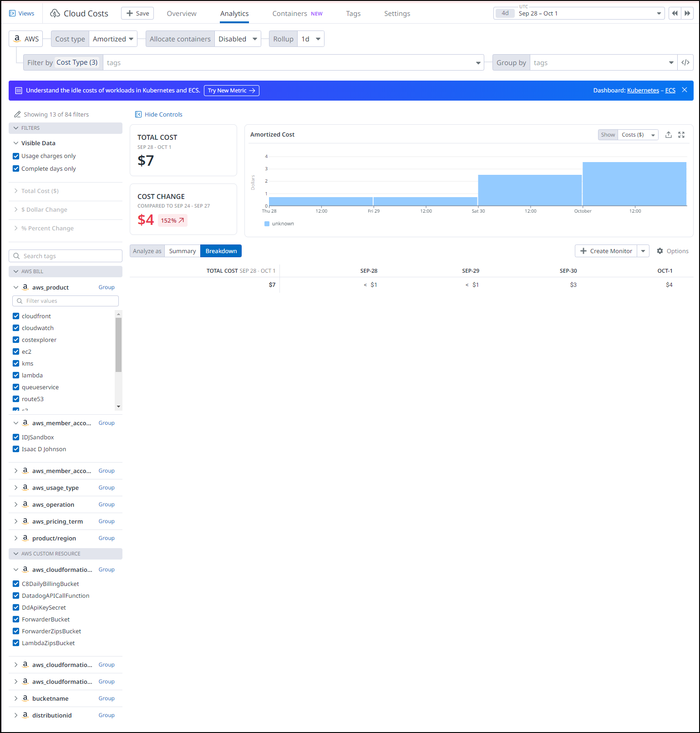The image size is (700, 733).
Task: Click the plus icon on the Save button
Action: [x=130, y=13]
